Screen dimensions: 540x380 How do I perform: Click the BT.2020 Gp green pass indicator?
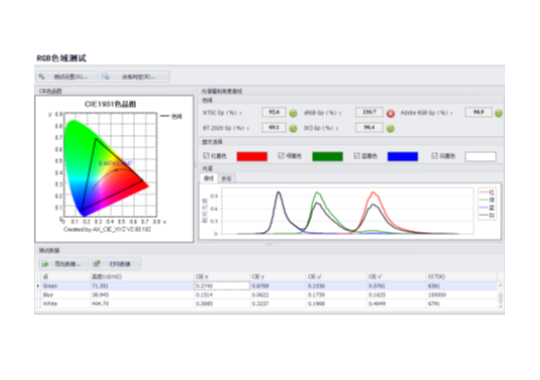click(x=293, y=129)
